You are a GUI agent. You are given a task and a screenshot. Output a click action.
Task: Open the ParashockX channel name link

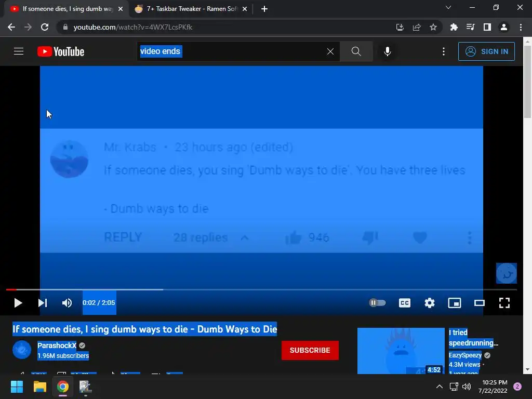coord(57,345)
